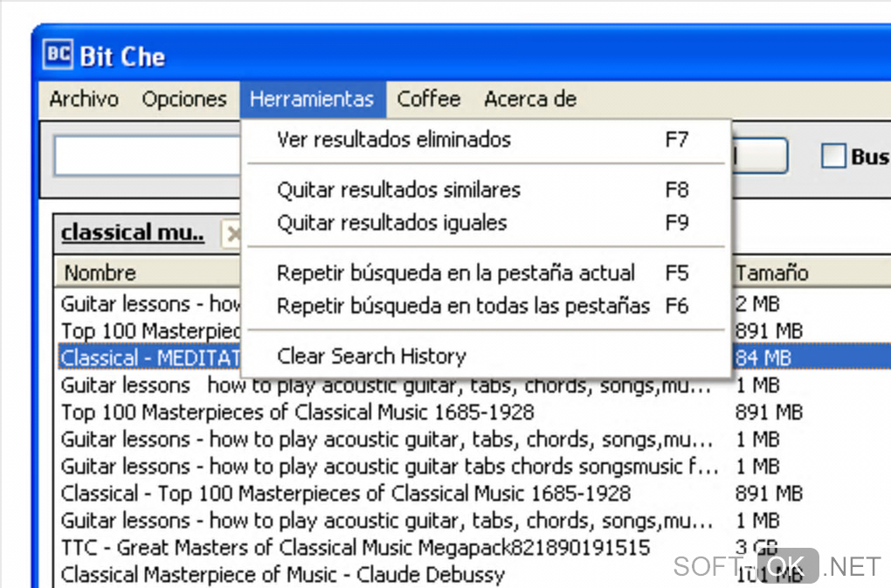Choose Ver resultados eliminados
891x588 pixels.
pyautogui.click(x=394, y=139)
